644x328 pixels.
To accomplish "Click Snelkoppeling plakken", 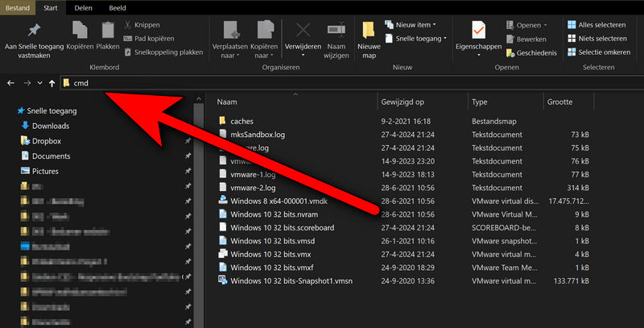I will coord(163,52).
